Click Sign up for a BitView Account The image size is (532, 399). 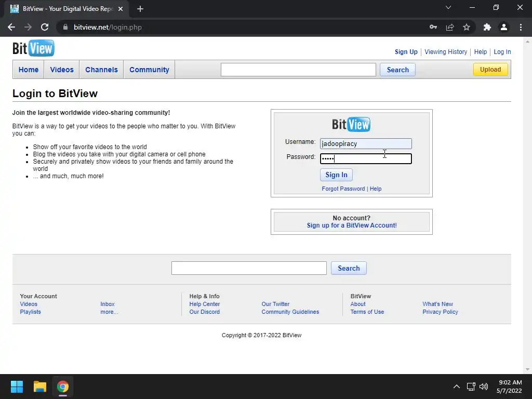click(x=352, y=225)
